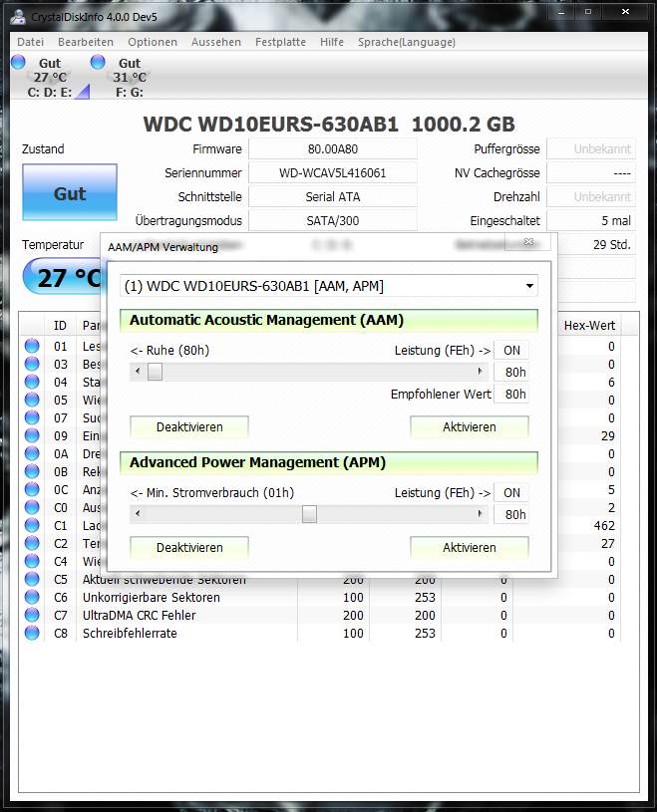The height and width of the screenshot is (812, 657).
Task: Click Deaktivieren under Automatic Acoustic Management
Action: tap(189, 427)
